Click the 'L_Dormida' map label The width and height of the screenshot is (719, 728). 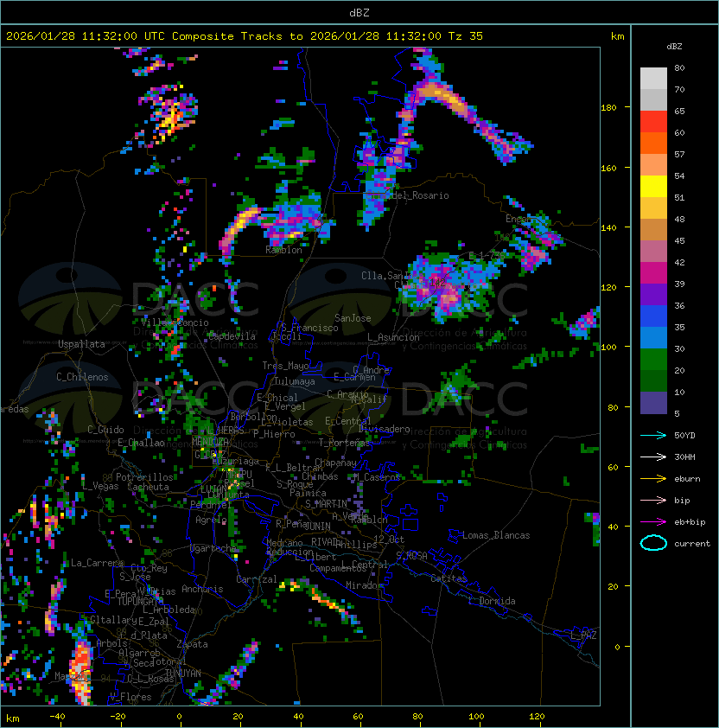click(x=492, y=601)
